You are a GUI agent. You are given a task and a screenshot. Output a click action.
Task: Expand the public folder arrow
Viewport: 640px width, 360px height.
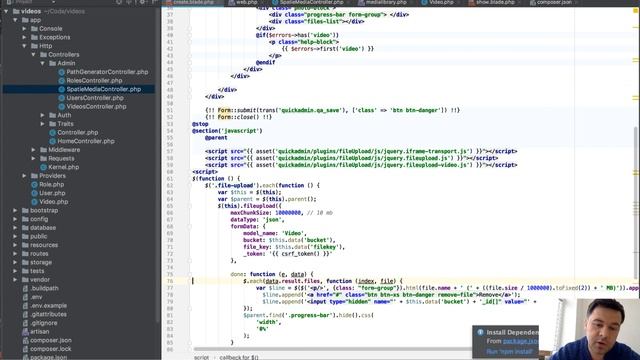click(16, 236)
